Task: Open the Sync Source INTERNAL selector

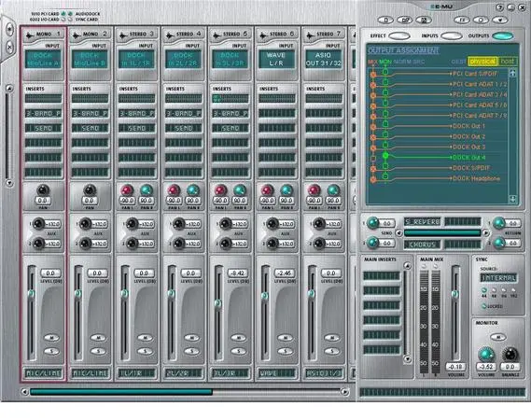Action: click(x=498, y=278)
